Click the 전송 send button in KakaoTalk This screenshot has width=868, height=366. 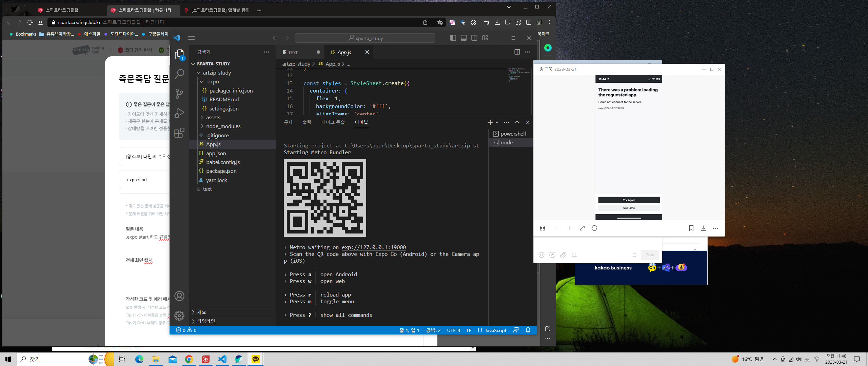pyautogui.click(x=650, y=255)
